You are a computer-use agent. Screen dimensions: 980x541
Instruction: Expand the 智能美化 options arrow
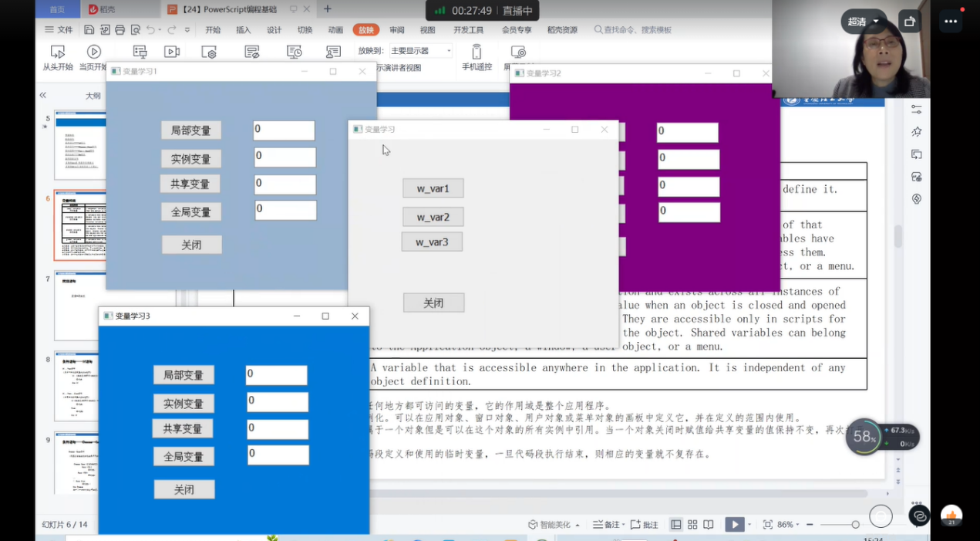pos(576,525)
